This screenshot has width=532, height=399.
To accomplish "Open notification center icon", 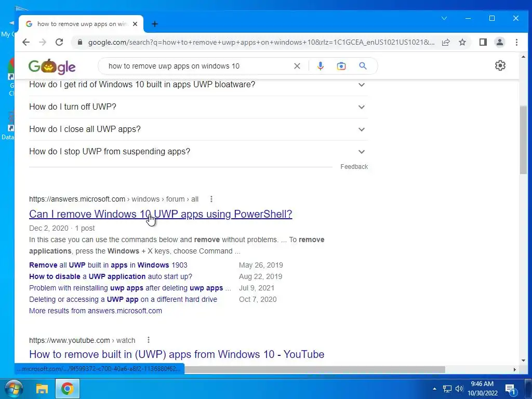I will coord(510,389).
